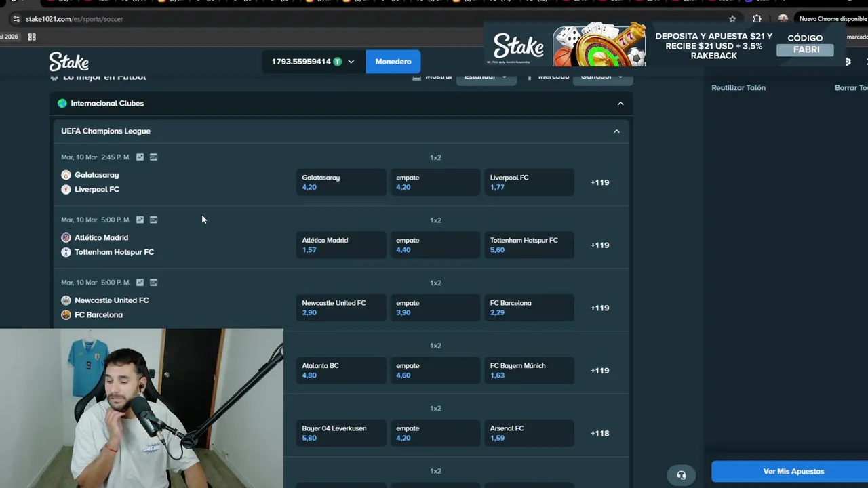Open the Estándar display dropdown
The height and width of the screenshot is (488, 868).
pos(486,77)
